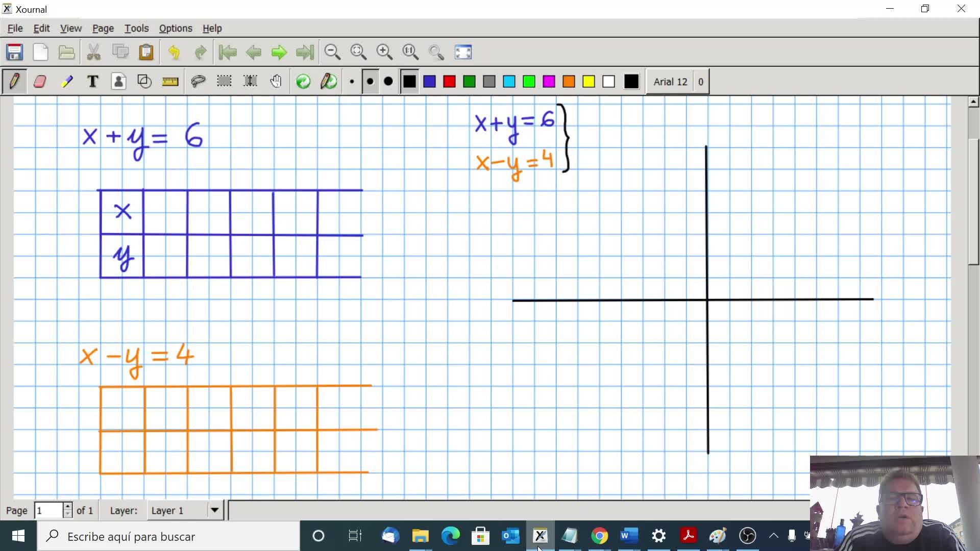Select the Lasso region tool
Screen dimensions: 980x551
click(x=198, y=82)
